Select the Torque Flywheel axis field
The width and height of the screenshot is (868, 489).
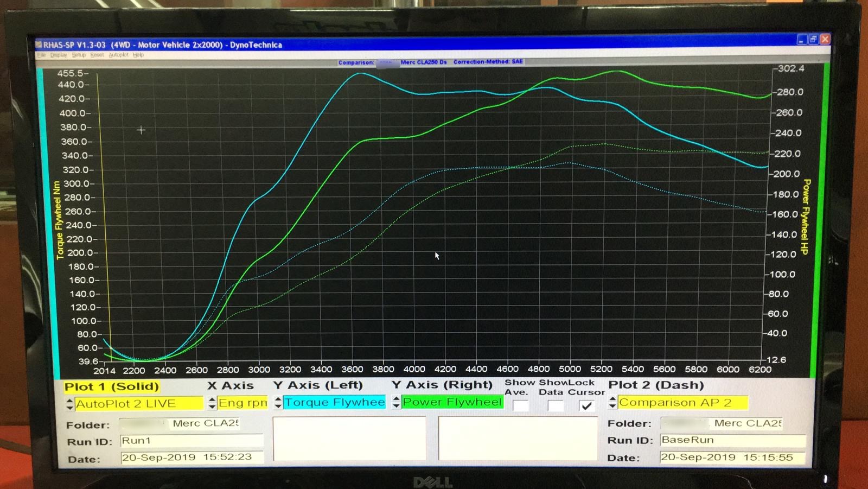[334, 402]
